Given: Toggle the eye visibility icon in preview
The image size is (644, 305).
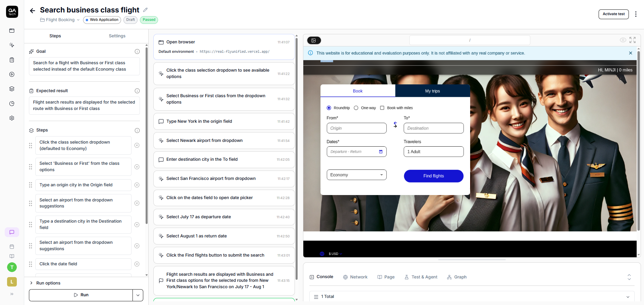Looking at the screenshot, I should point(623,40).
